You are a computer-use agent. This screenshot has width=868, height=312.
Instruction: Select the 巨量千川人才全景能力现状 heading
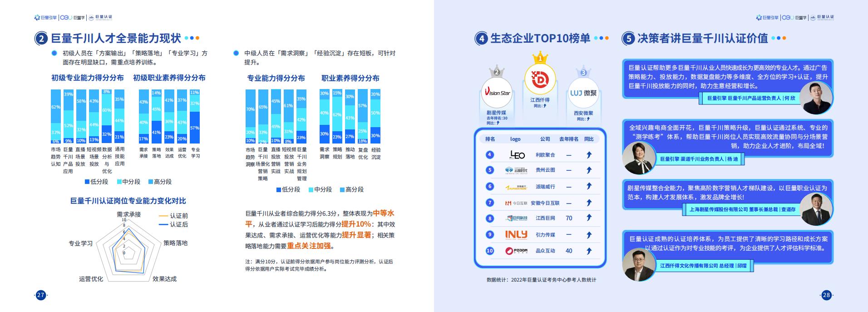116,39
